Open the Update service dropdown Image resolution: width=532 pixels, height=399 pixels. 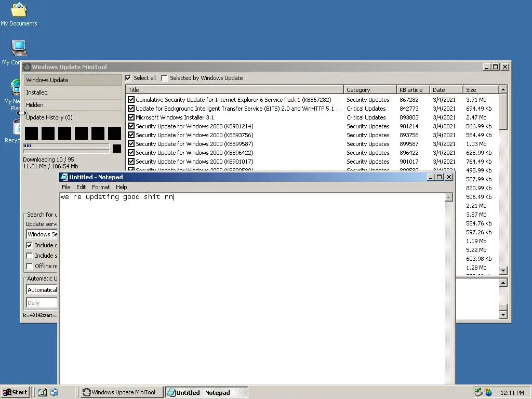42,234
